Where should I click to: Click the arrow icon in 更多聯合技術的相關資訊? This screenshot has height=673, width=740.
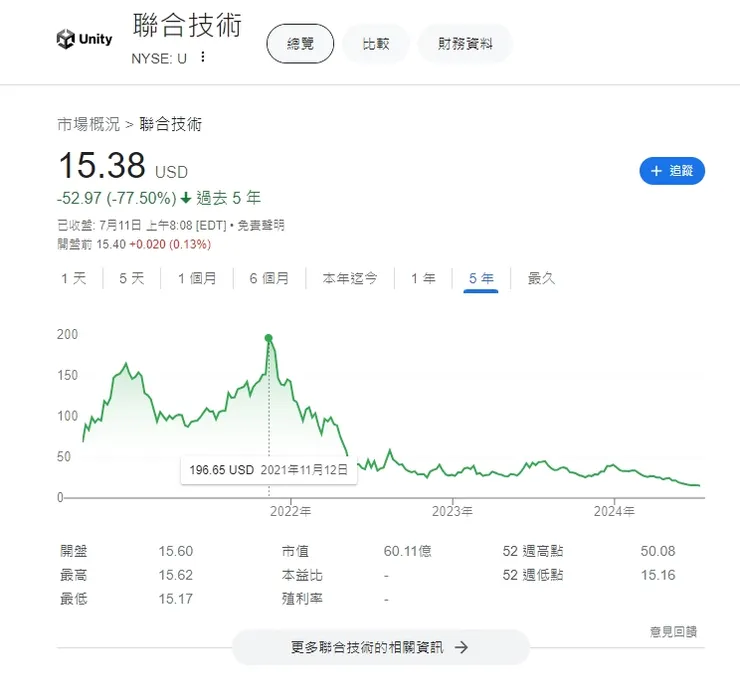coord(461,647)
